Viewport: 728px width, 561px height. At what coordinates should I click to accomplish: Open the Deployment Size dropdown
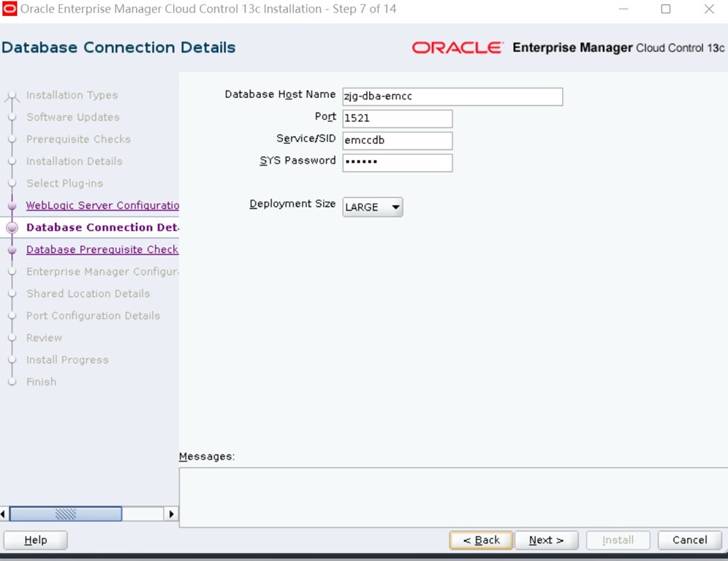coord(372,207)
